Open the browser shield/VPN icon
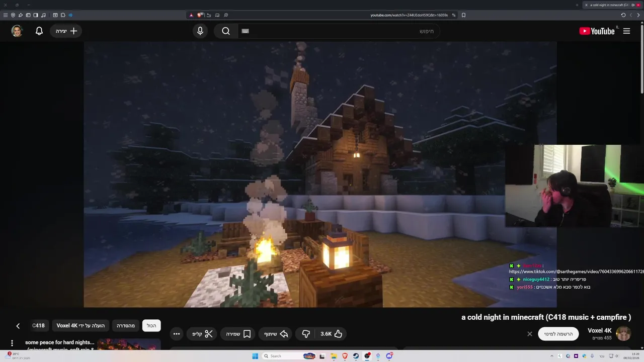 point(13,15)
